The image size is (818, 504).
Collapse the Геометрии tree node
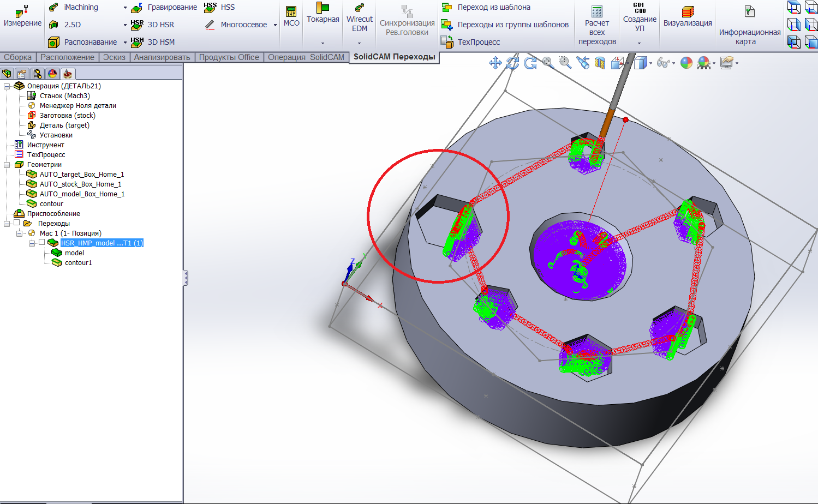pyautogui.click(x=7, y=164)
